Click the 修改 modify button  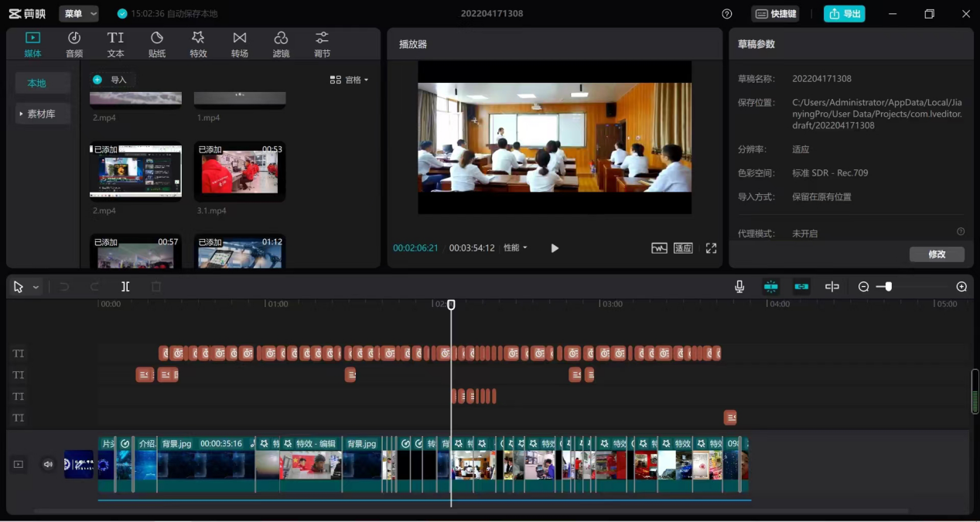937,254
